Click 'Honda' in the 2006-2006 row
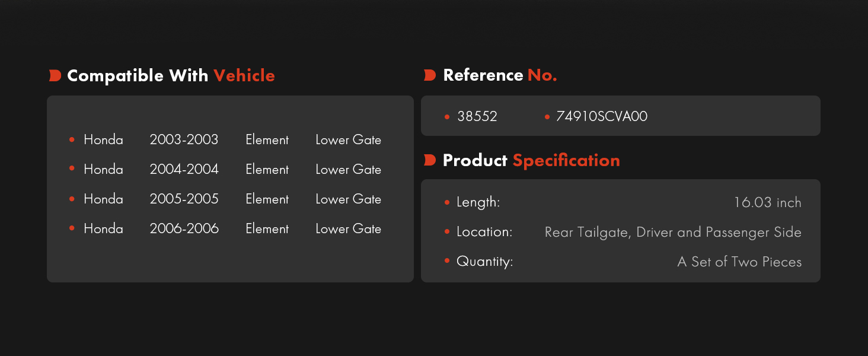Image resolution: width=868 pixels, height=356 pixels. [103, 229]
